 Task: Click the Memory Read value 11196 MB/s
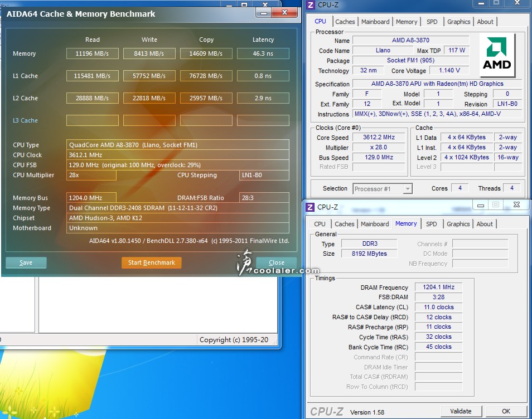point(92,53)
